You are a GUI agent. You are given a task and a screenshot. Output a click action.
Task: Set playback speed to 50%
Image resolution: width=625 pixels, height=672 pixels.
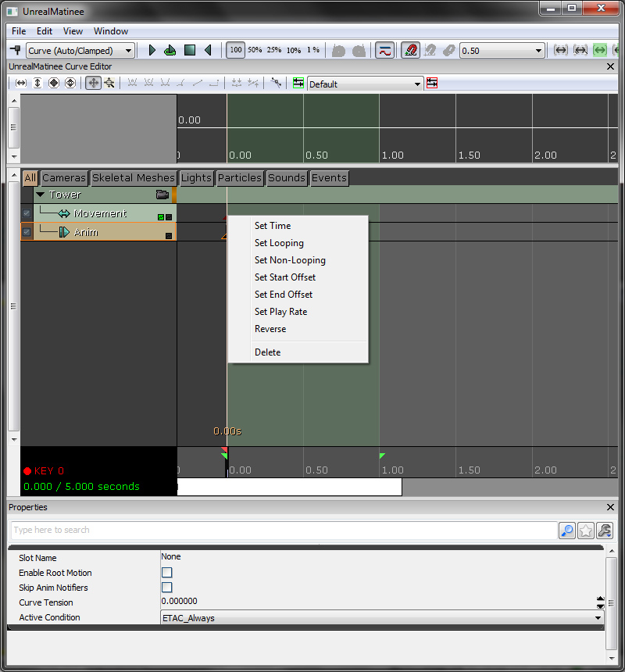point(255,50)
